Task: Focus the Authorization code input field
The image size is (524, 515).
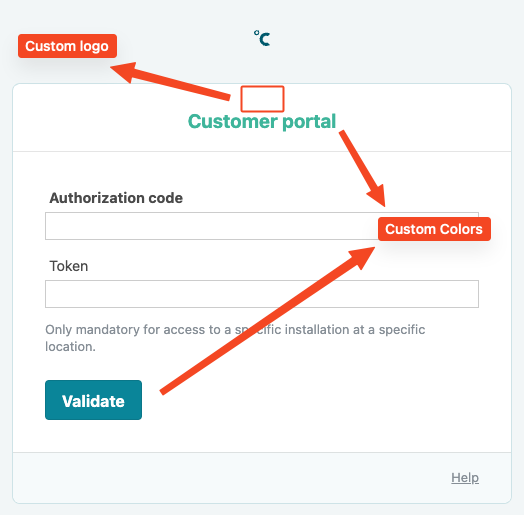Action: pos(212,226)
